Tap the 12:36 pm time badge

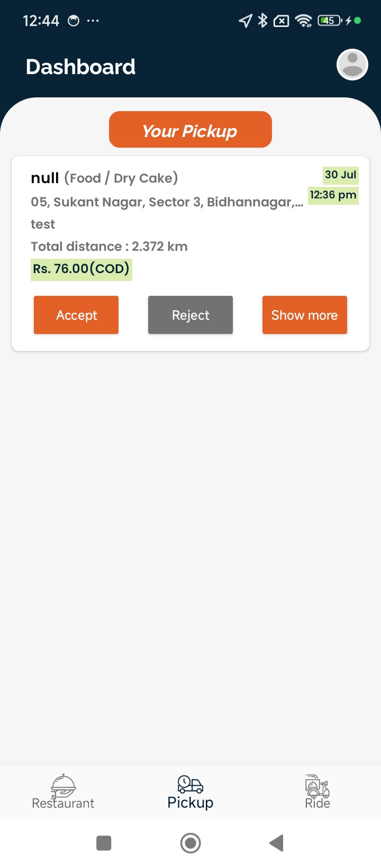[x=333, y=195]
